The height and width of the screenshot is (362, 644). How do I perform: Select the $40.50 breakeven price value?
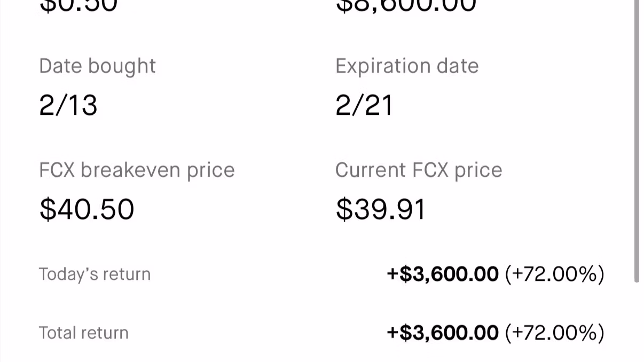coord(87,209)
